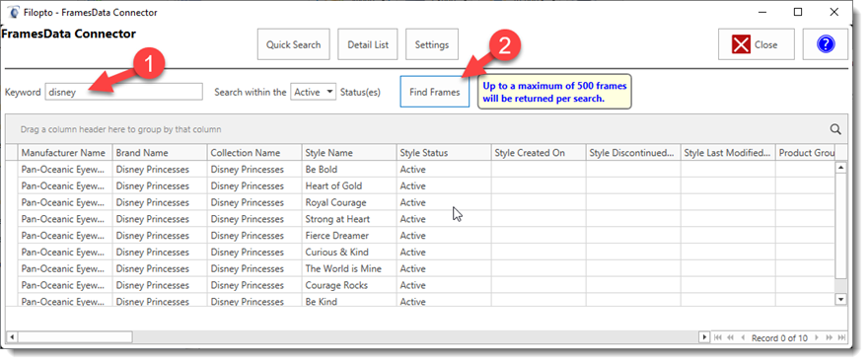
Task: Go to first record navigation icon
Action: point(718,337)
